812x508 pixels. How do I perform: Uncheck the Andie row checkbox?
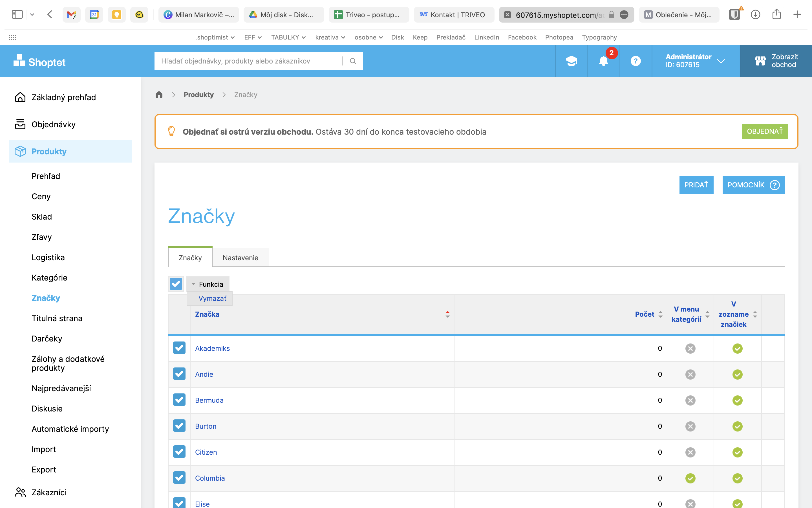[179, 374]
